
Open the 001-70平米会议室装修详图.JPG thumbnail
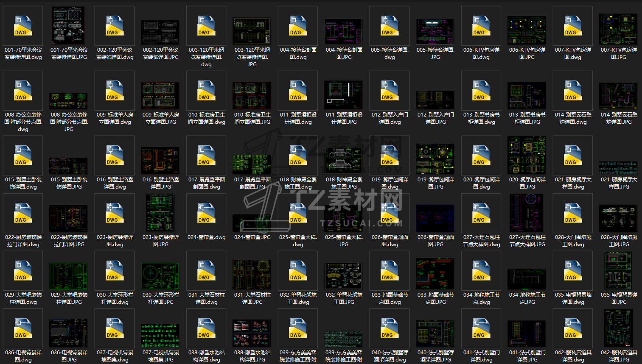[x=69, y=26]
